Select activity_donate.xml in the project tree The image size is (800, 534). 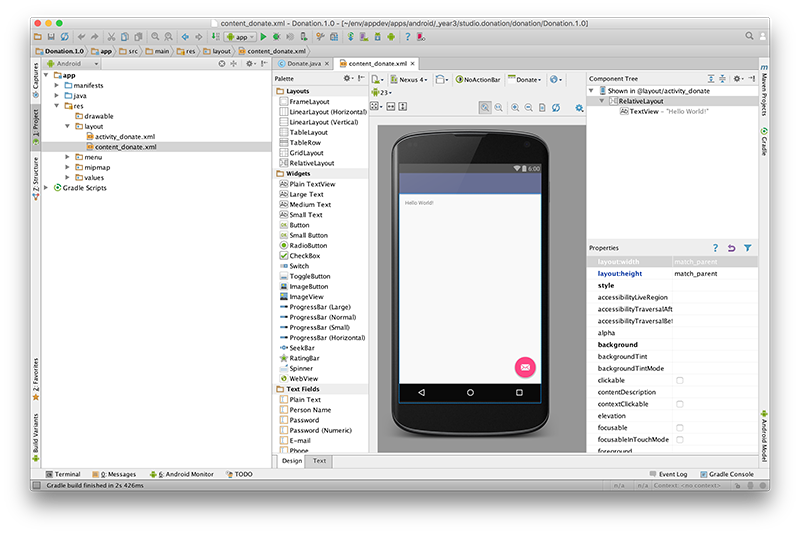coord(123,136)
